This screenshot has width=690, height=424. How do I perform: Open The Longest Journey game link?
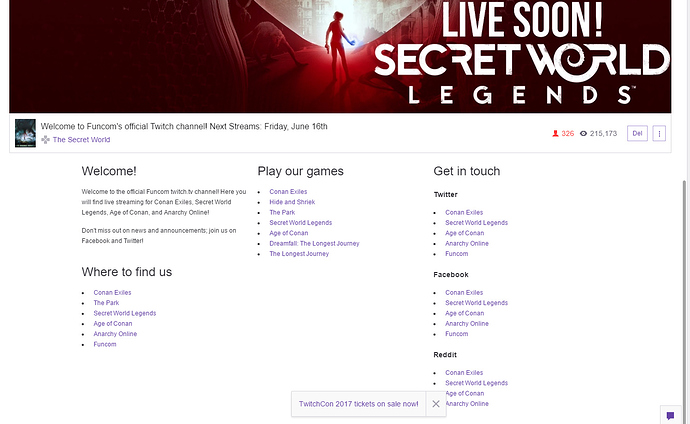click(299, 254)
